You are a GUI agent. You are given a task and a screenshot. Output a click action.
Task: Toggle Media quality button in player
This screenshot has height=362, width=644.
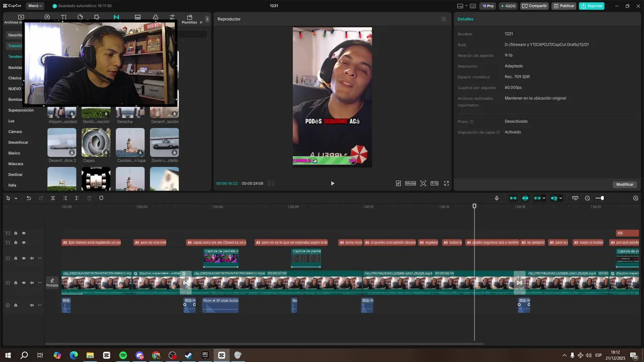[x=411, y=184]
